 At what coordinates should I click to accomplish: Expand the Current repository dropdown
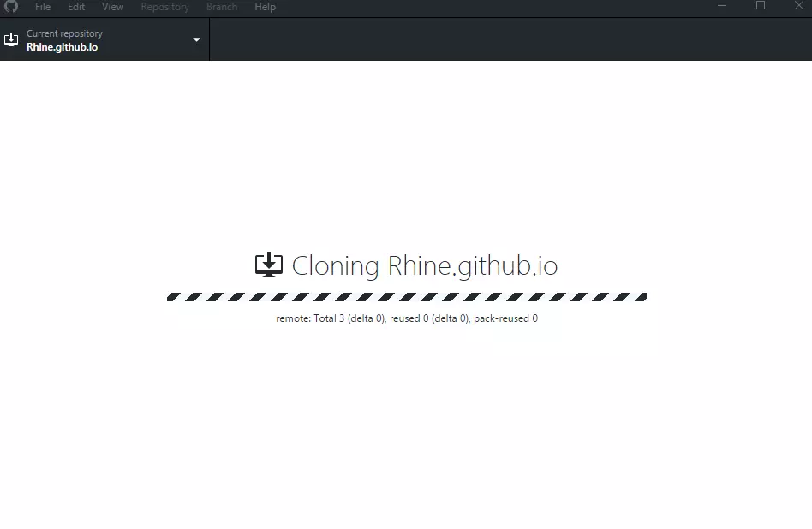[104, 40]
